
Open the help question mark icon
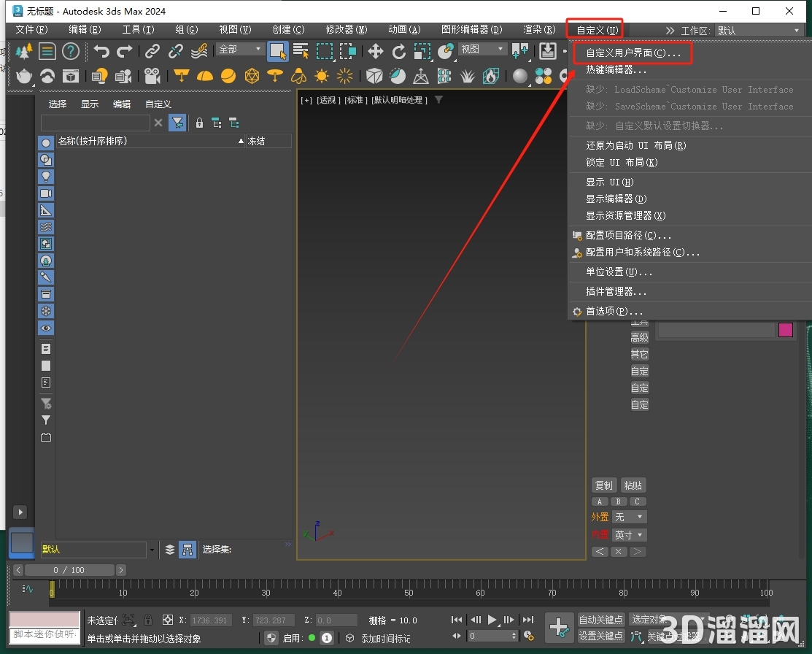(x=71, y=51)
